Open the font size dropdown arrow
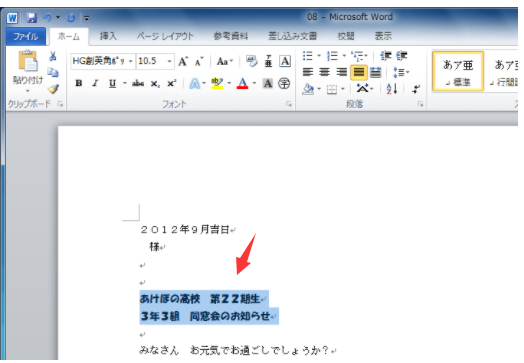Screen dimensions: 524x363 [x=169, y=61]
